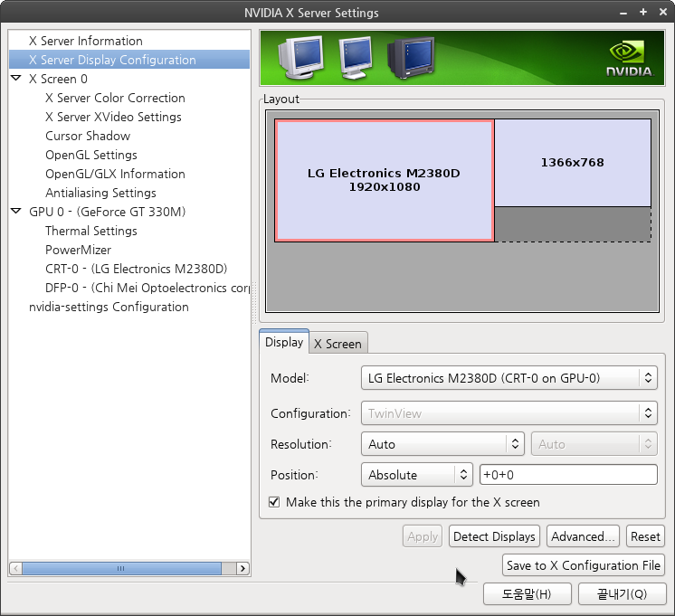Viewport: 675px width, 616px height.
Task: Open the disabled refresh rate Auto dropdown
Action: pyautogui.click(x=594, y=444)
